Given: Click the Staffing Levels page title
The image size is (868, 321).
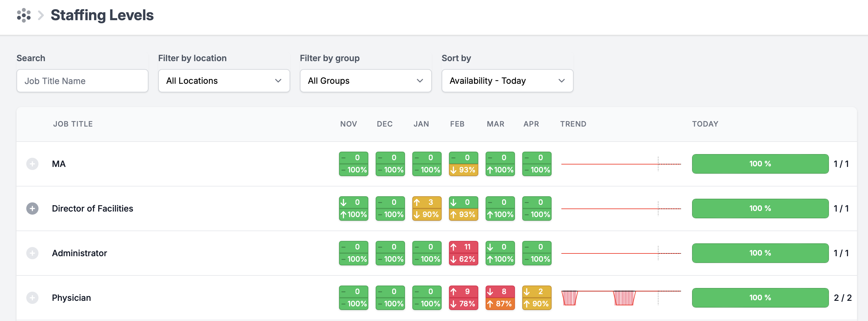Looking at the screenshot, I should pos(102,15).
